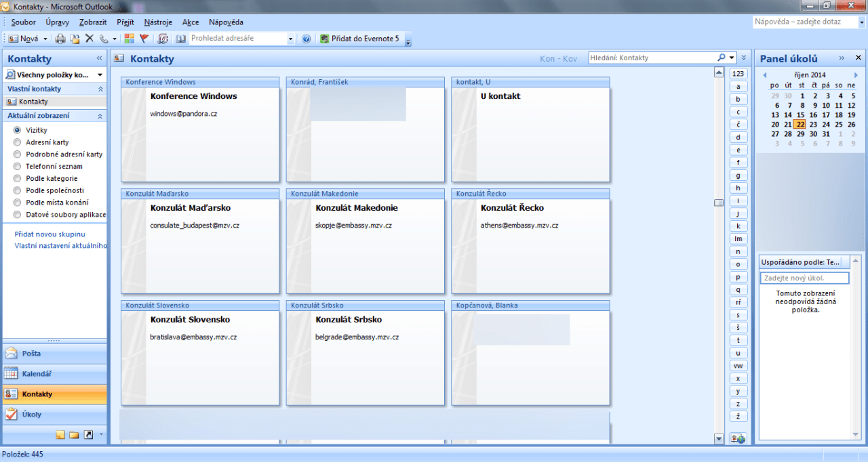868x462 pixels.
Task: Open the Zobrazit menu
Action: point(93,22)
